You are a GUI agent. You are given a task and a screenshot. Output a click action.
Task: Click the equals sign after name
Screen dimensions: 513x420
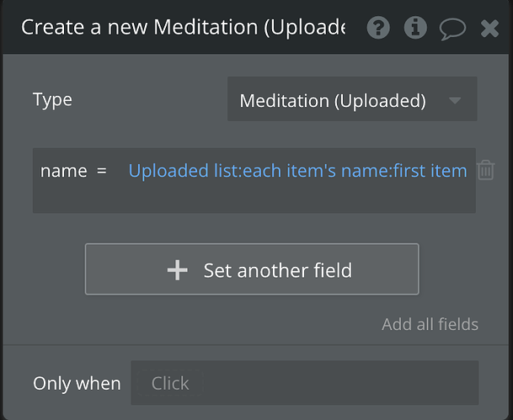pos(102,171)
